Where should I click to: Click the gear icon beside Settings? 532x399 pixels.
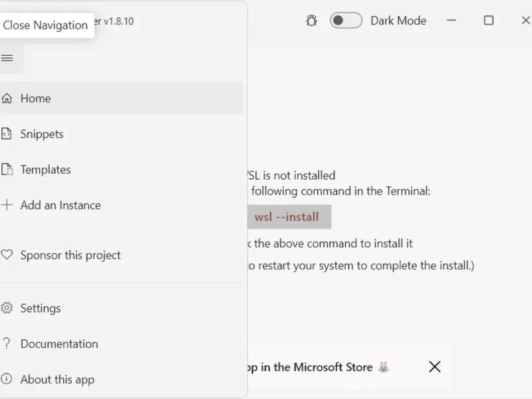(7, 308)
